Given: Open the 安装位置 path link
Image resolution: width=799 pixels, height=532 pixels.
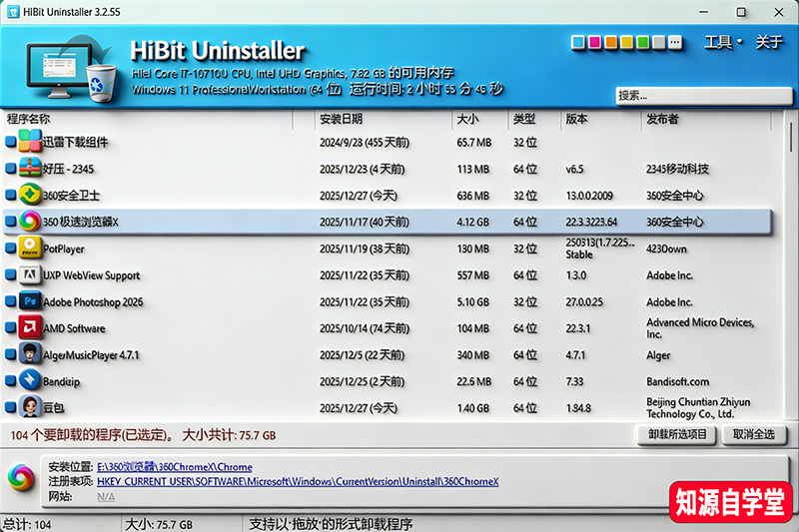Looking at the screenshot, I should 175,467.
